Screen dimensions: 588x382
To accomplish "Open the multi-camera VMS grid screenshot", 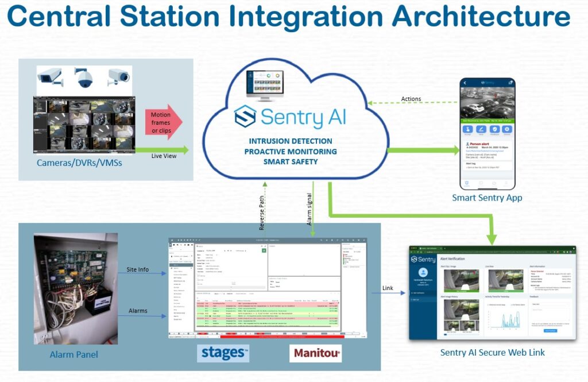I will tap(84, 125).
